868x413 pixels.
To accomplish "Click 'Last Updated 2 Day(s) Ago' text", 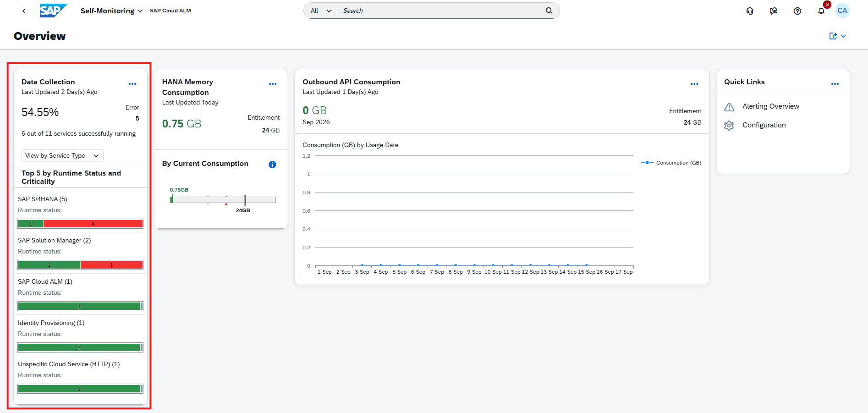I will point(60,92).
